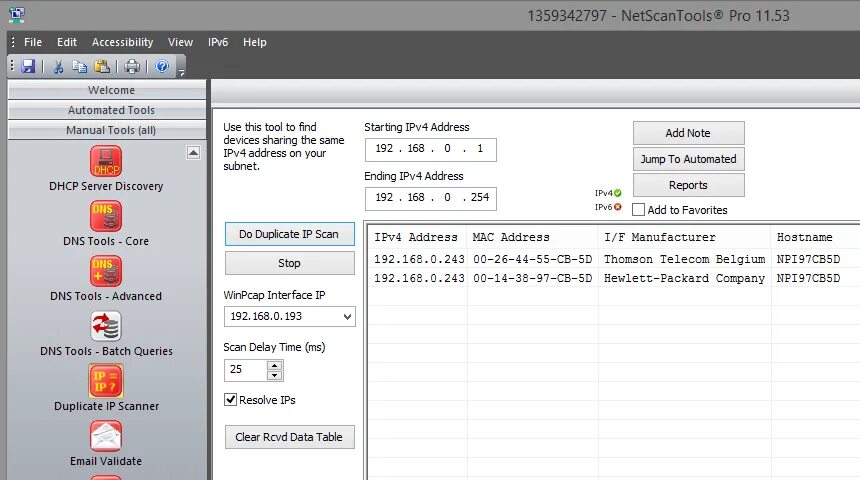The width and height of the screenshot is (860, 480).
Task: Click the Copy toolbar icon
Action: pyautogui.click(x=80, y=67)
